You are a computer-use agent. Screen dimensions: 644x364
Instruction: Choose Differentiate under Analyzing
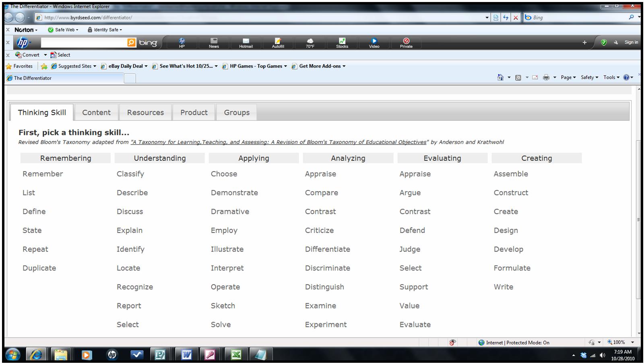click(328, 249)
